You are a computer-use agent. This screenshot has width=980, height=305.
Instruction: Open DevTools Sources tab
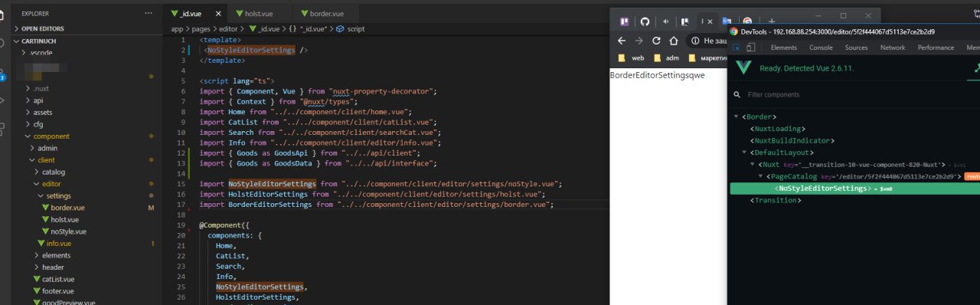click(x=856, y=48)
